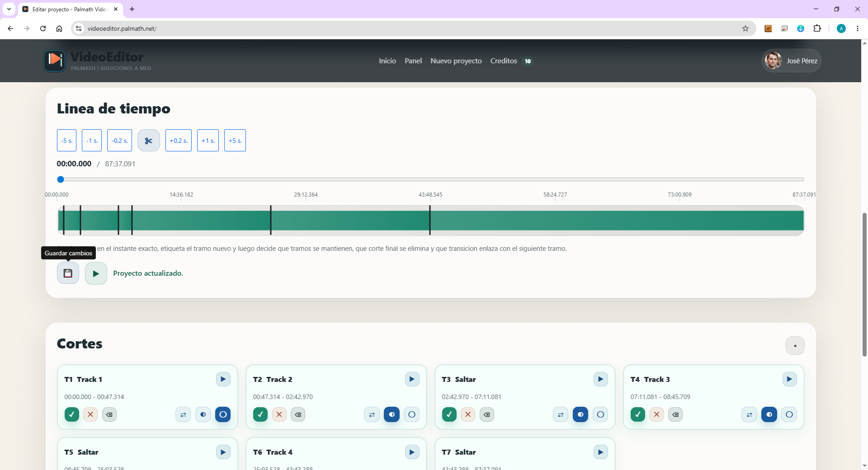Step back 1 second

(x=92, y=141)
